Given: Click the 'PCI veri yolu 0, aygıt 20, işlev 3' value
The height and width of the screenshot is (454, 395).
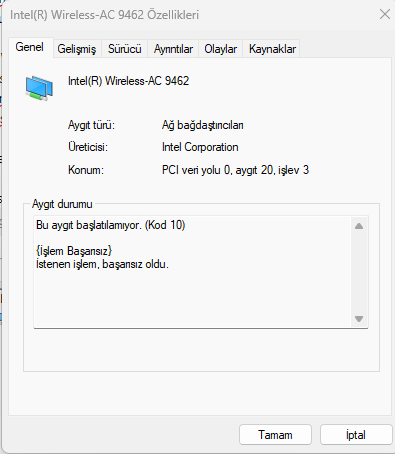Looking at the screenshot, I should coord(235,170).
